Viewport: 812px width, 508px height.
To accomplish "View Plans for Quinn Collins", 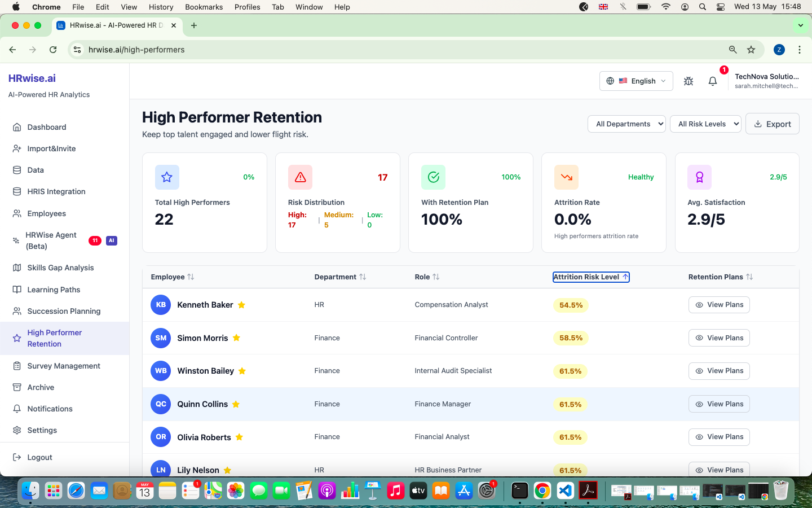I will pos(719,404).
